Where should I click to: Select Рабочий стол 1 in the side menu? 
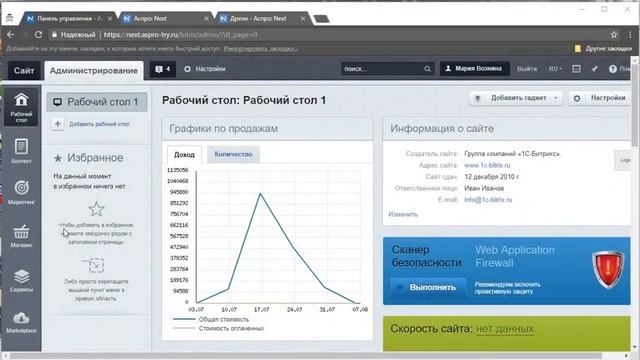pos(97,102)
